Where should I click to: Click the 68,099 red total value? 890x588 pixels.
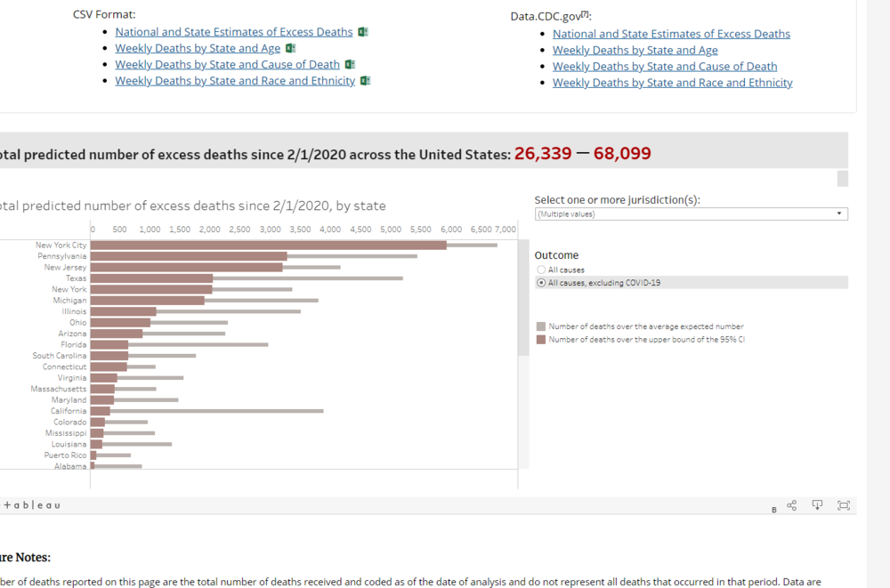(x=622, y=153)
